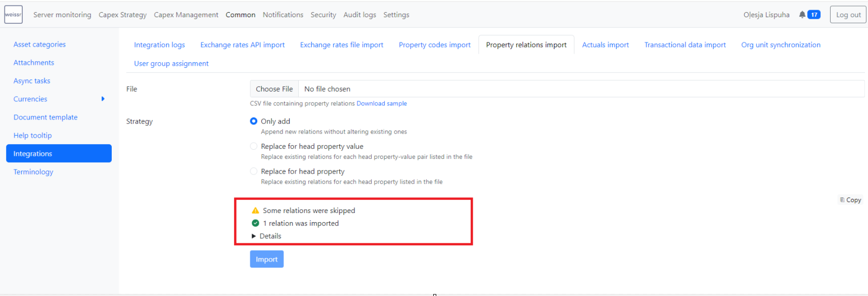Open the notifications bell icon
Image resolution: width=868 pixels, height=296 pixels.
click(802, 15)
